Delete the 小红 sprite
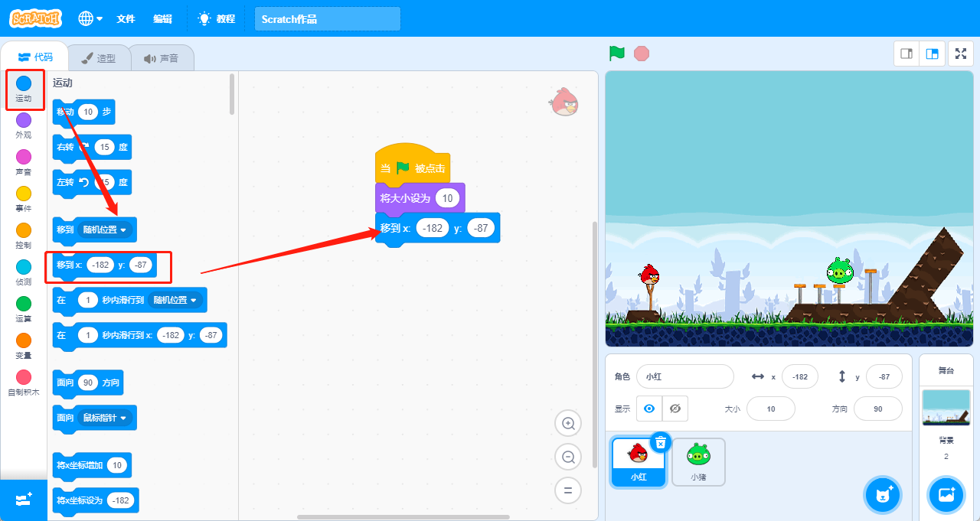980x521 pixels. (661, 442)
